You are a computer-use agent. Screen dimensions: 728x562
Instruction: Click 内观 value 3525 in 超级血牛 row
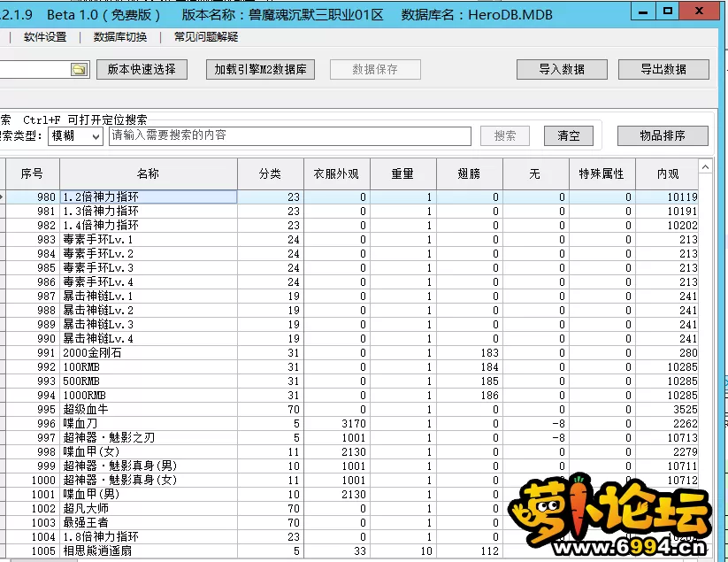(667, 409)
